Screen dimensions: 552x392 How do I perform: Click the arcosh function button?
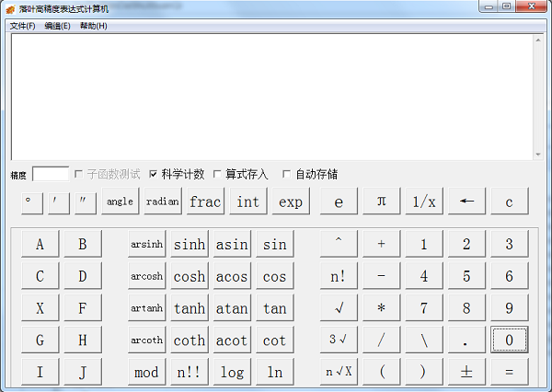(x=147, y=276)
